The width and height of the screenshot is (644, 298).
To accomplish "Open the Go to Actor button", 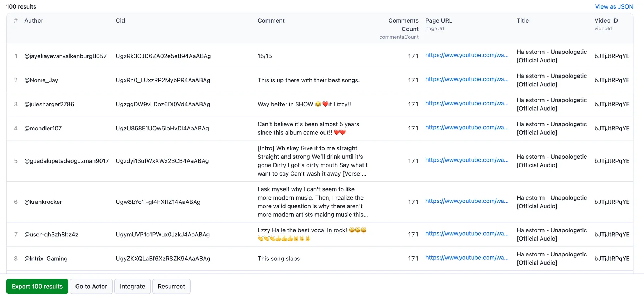I will 91,287.
